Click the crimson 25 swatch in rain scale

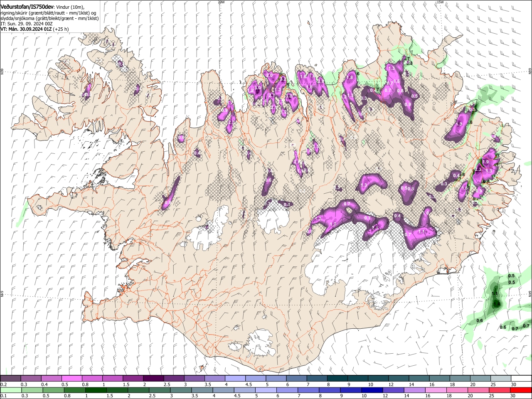tap(499, 390)
